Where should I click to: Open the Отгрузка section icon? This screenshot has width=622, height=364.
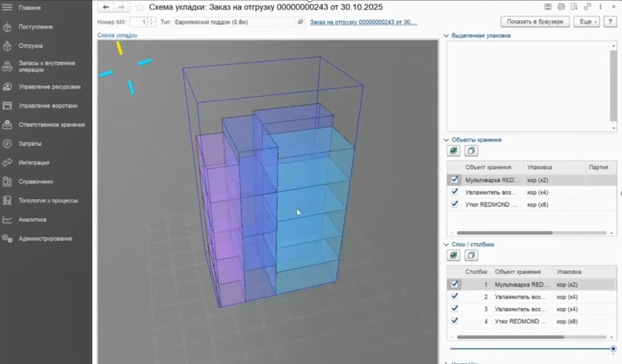coord(7,46)
